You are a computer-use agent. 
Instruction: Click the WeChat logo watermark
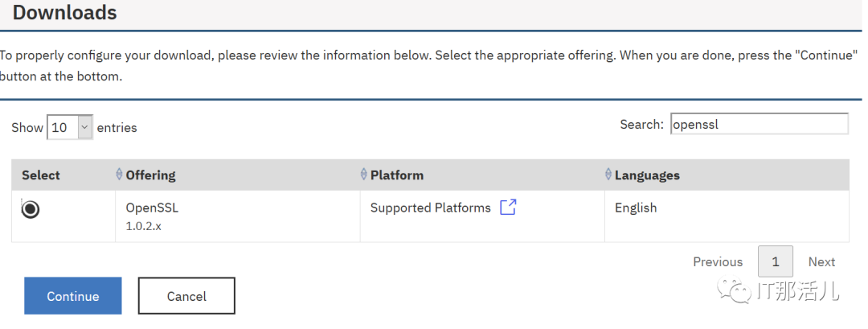tap(739, 291)
